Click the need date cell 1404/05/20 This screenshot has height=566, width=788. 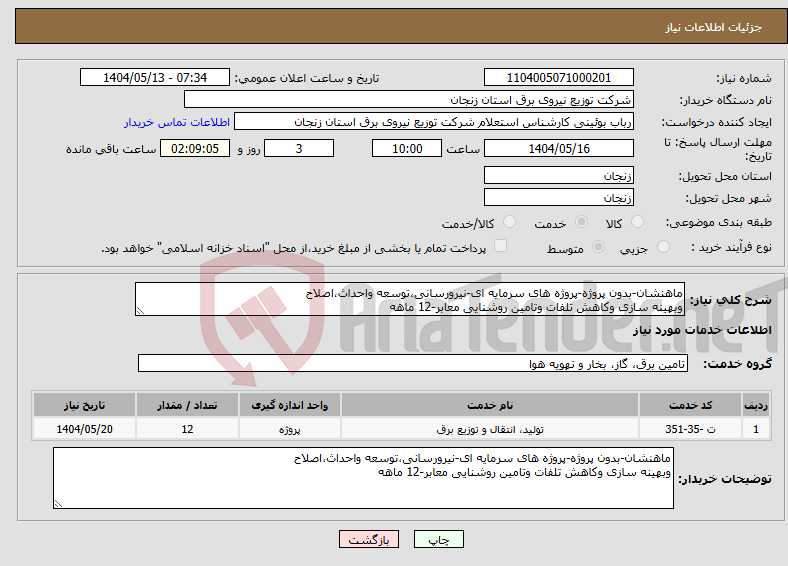click(84, 429)
